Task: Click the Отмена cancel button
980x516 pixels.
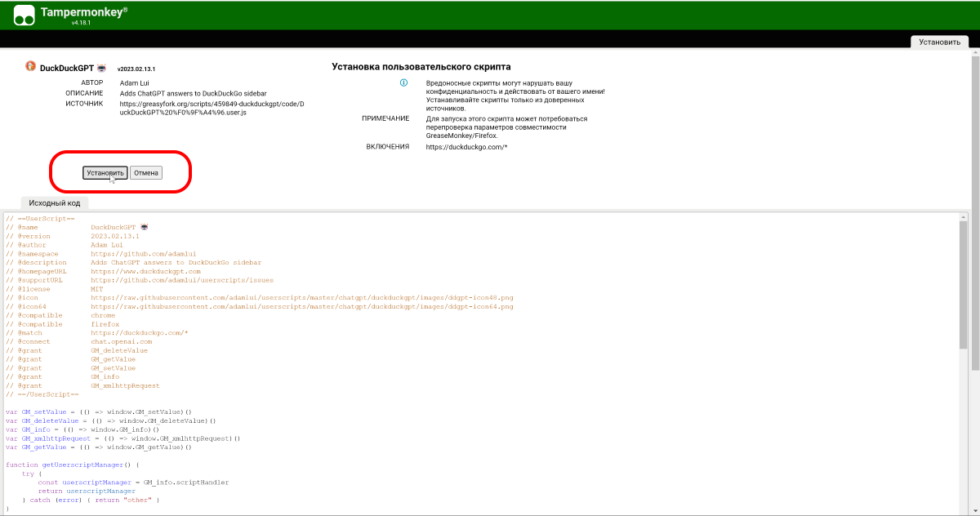Action: click(146, 172)
